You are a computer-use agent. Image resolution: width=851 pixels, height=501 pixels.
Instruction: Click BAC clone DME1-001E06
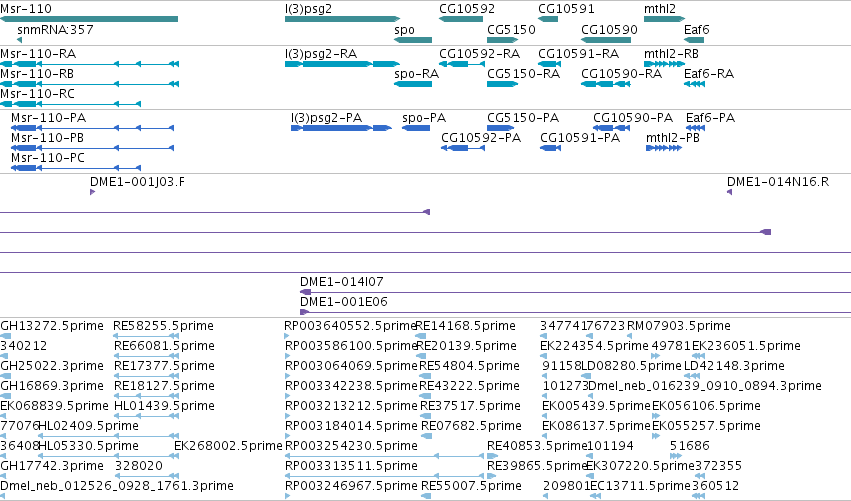click(x=344, y=302)
